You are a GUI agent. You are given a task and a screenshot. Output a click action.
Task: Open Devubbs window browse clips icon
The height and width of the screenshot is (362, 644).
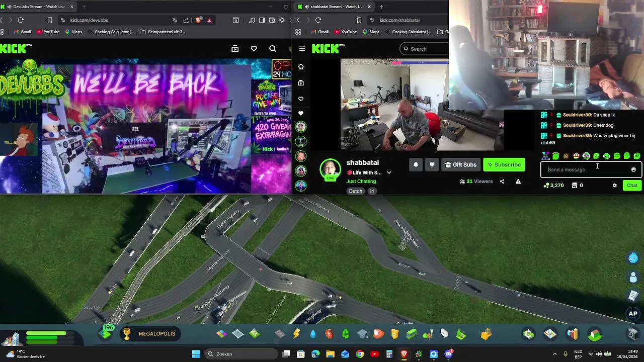point(235,49)
